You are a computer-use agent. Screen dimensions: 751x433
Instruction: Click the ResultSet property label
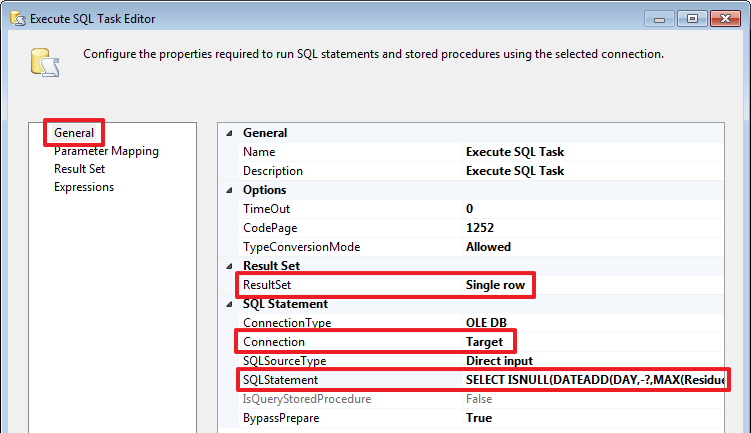(267, 285)
